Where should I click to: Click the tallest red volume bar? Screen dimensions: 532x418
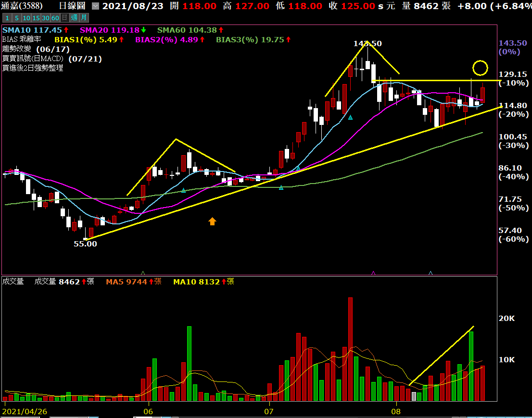[x=350, y=349]
